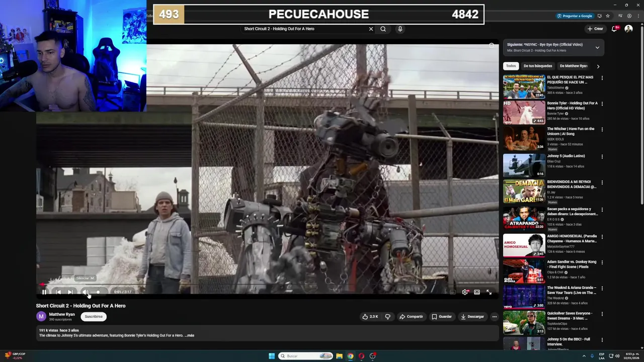
Task: Save the video with Guardar
Action: (442, 317)
